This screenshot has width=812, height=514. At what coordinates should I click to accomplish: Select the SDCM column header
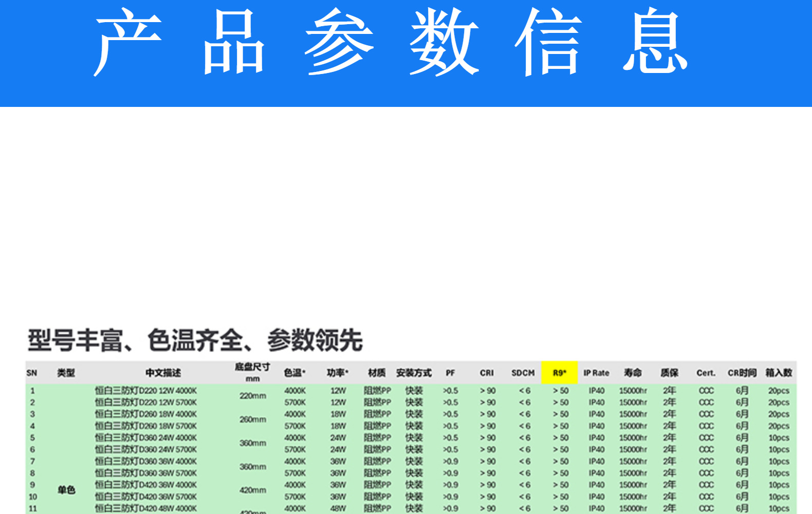point(523,373)
